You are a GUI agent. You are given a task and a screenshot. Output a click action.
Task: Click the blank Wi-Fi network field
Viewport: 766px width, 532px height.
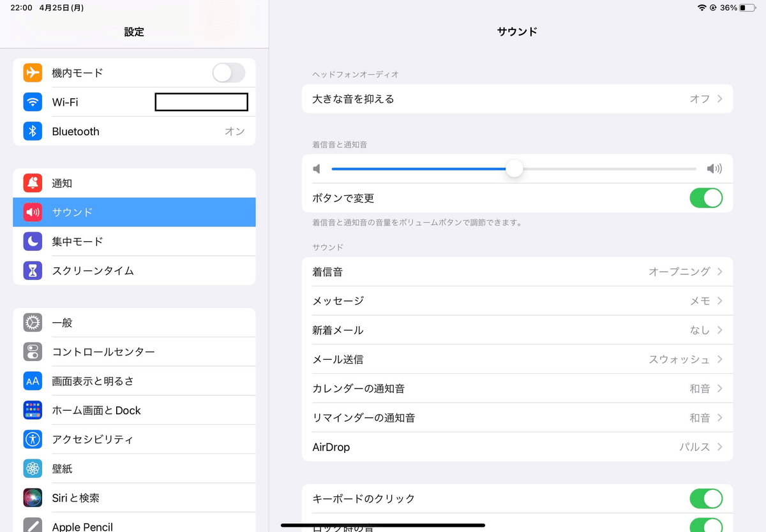201,102
